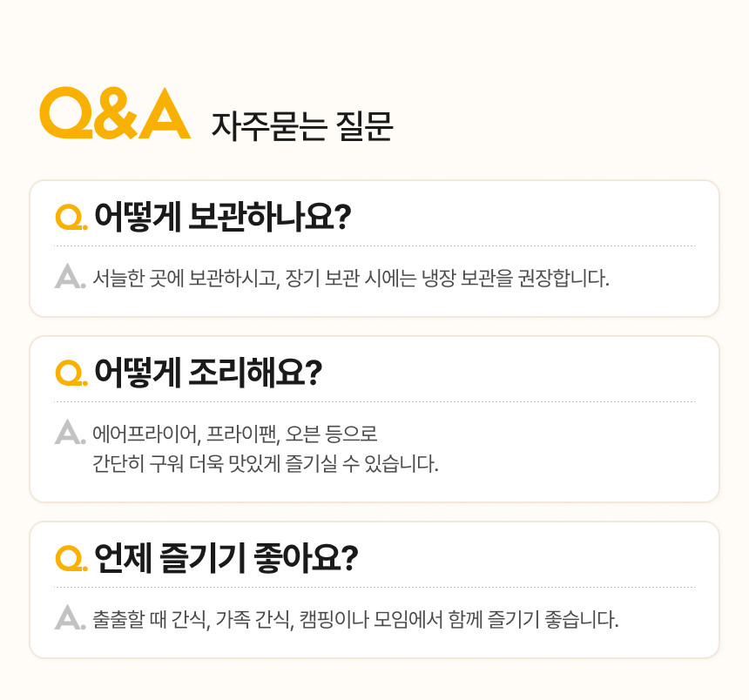Screen dimensions: 749x700
Task: Expand the question 언제 즐기기 좋아요?
Action: click(x=226, y=557)
